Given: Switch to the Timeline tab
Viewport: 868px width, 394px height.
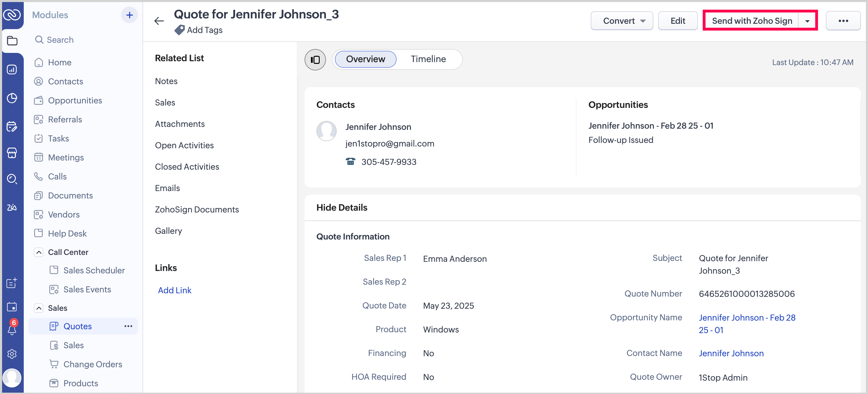Looking at the screenshot, I should coord(428,59).
